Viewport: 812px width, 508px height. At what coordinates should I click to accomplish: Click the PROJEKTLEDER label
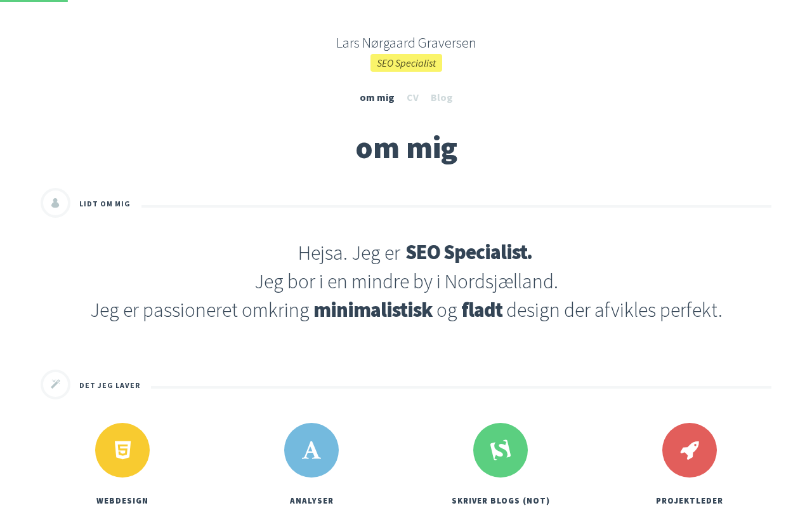point(690,500)
